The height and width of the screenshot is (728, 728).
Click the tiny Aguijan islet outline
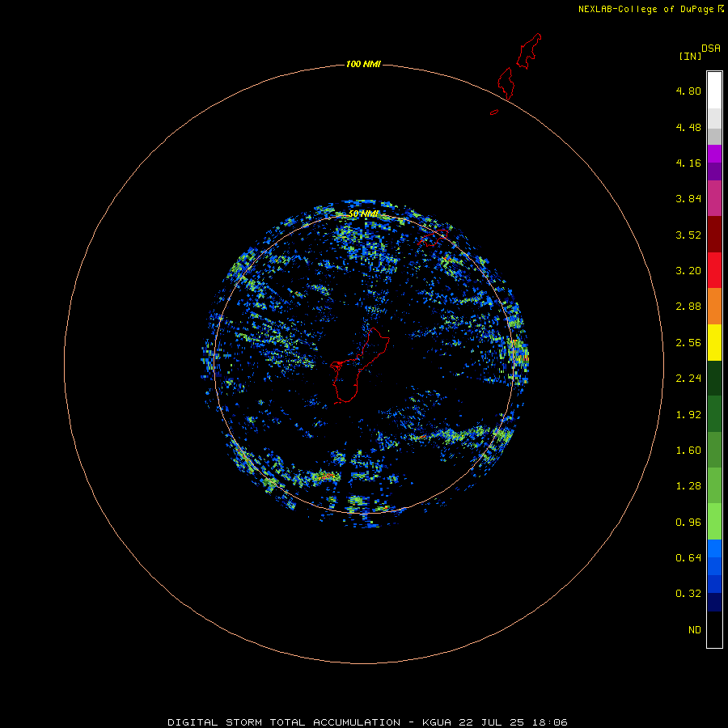tap(494, 112)
